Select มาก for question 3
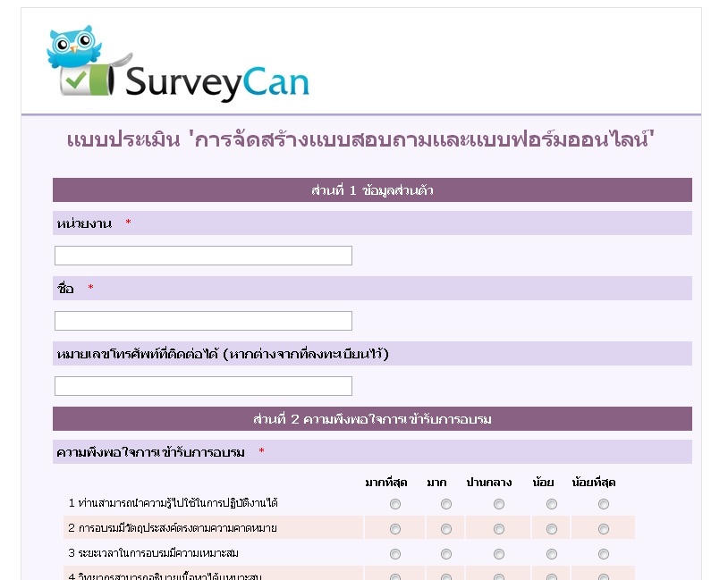Image resolution: width=728 pixels, height=580 pixels. click(x=446, y=554)
